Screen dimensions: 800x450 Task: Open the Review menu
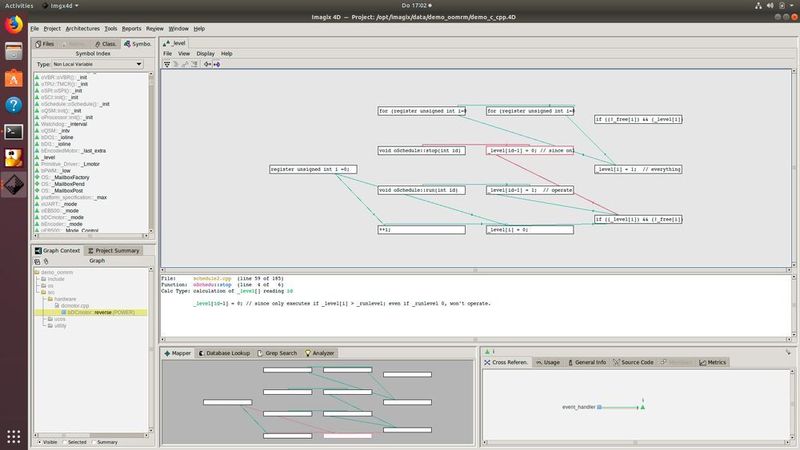click(155, 29)
